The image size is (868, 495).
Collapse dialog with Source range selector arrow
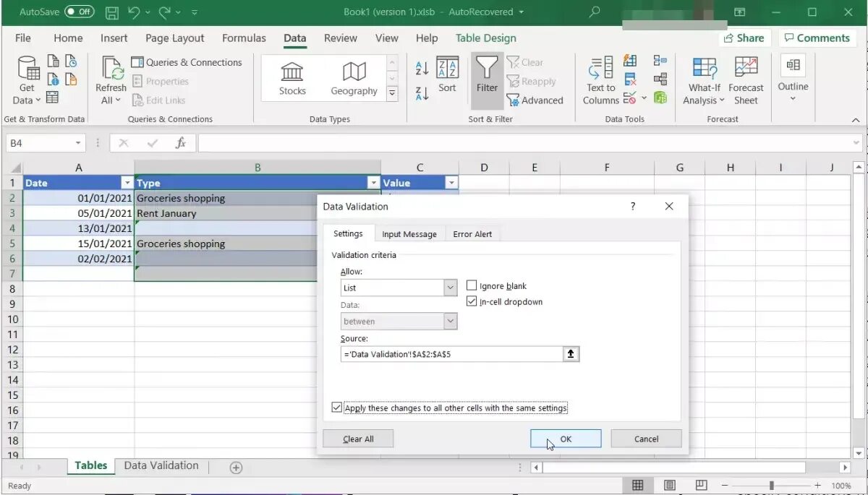tap(571, 354)
